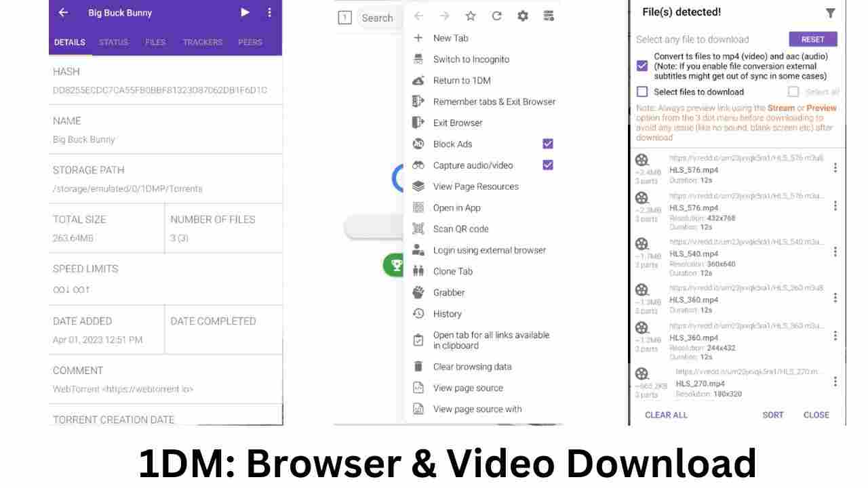Open options for HLS_360.mp4 with Resolution 244x432
Image resolution: width=868 pixels, height=488 pixels.
pyautogui.click(x=835, y=335)
